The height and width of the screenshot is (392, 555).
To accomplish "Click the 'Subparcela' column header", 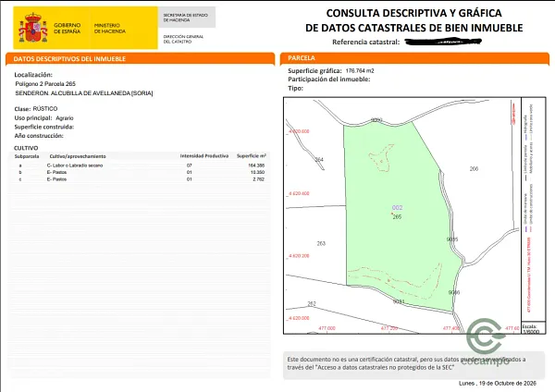I will click(27, 156).
